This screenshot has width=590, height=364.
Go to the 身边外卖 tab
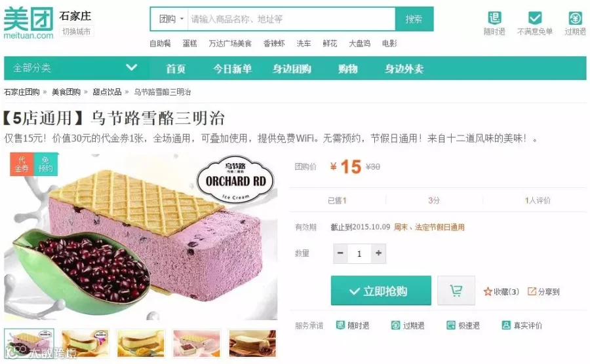[404, 69]
